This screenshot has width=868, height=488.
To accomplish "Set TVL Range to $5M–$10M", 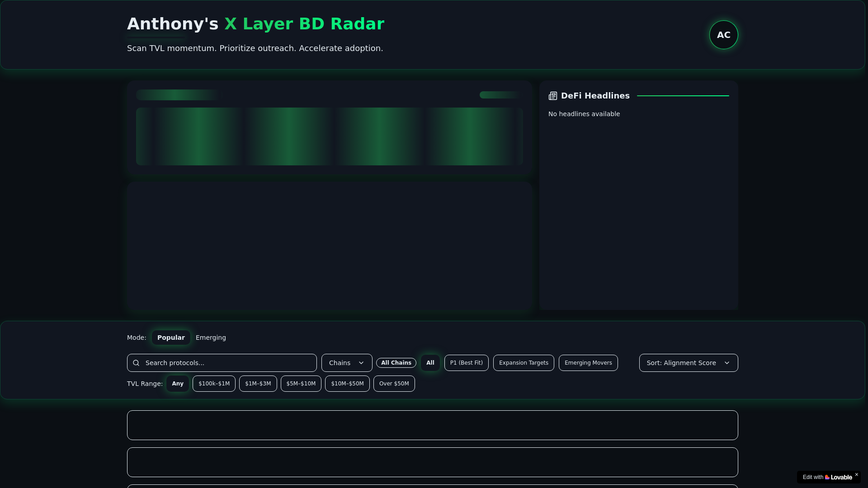I will pyautogui.click(x=301, y=384).
